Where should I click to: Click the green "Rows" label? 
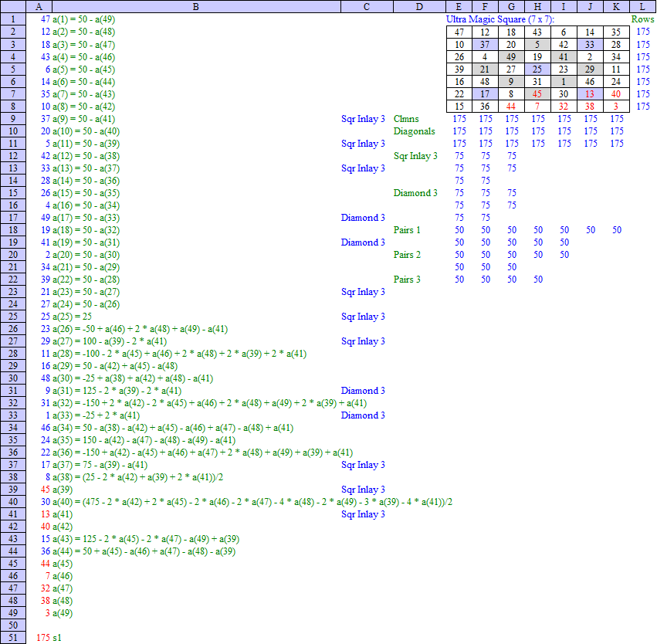(x=642, y=19)
